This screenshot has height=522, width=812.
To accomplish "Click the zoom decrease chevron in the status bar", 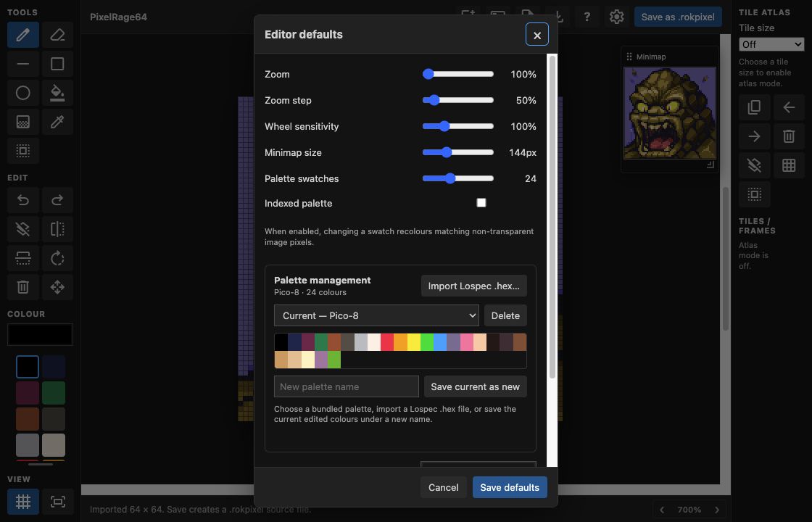I will (x=662, y=510).
